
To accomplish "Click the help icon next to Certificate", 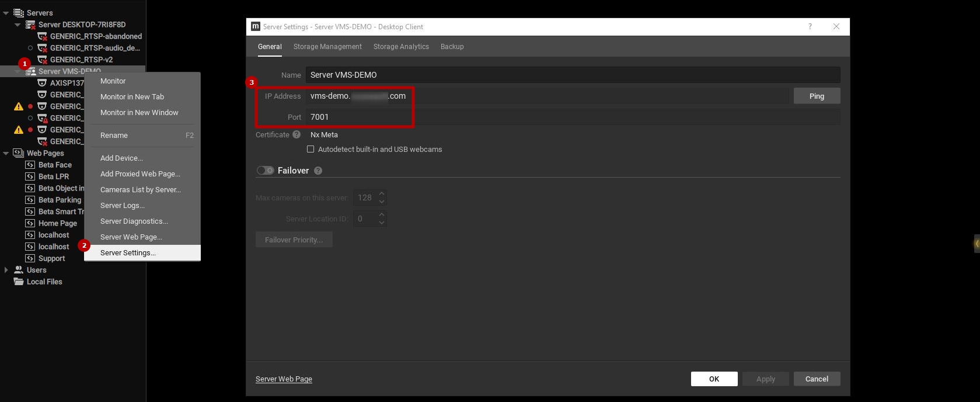I will pyautogui.click(x=297, y=134).
